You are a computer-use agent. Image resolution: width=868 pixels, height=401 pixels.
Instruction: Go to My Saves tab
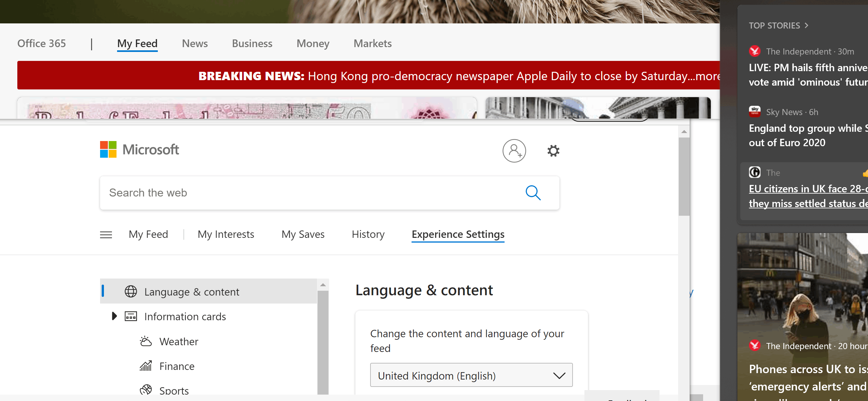coord(303,234)
